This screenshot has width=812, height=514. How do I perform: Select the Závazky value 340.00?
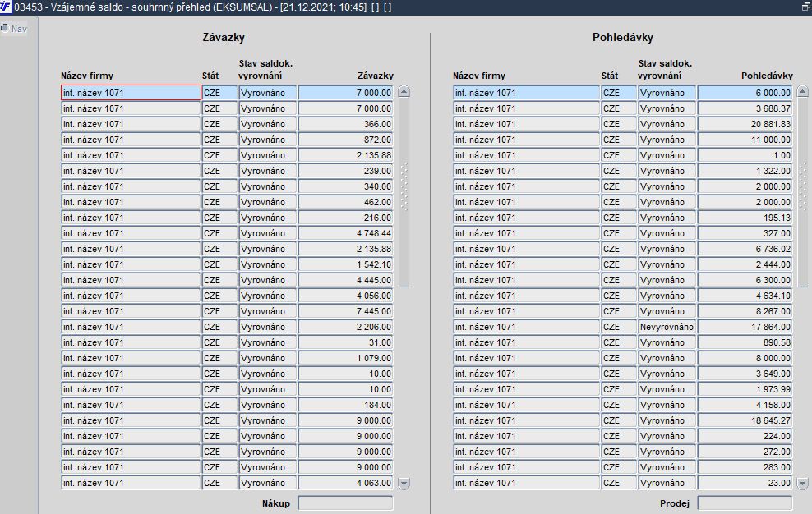(x=345, y=186)
